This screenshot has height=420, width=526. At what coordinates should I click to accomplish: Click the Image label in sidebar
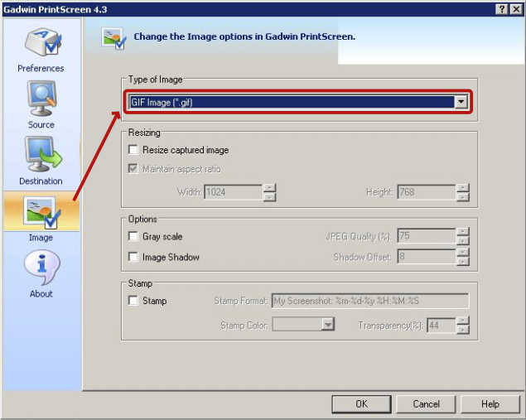tap(41, 238)
